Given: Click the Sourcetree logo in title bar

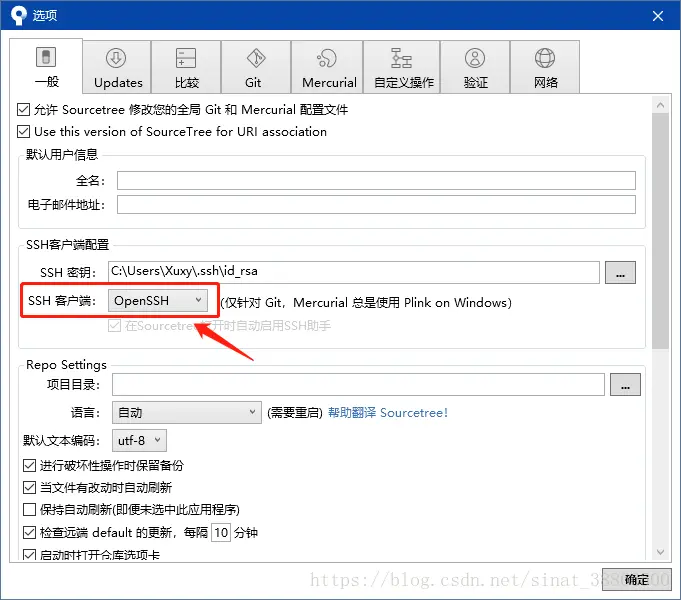Looking at the screenshot, I should [x=19, y=15].
